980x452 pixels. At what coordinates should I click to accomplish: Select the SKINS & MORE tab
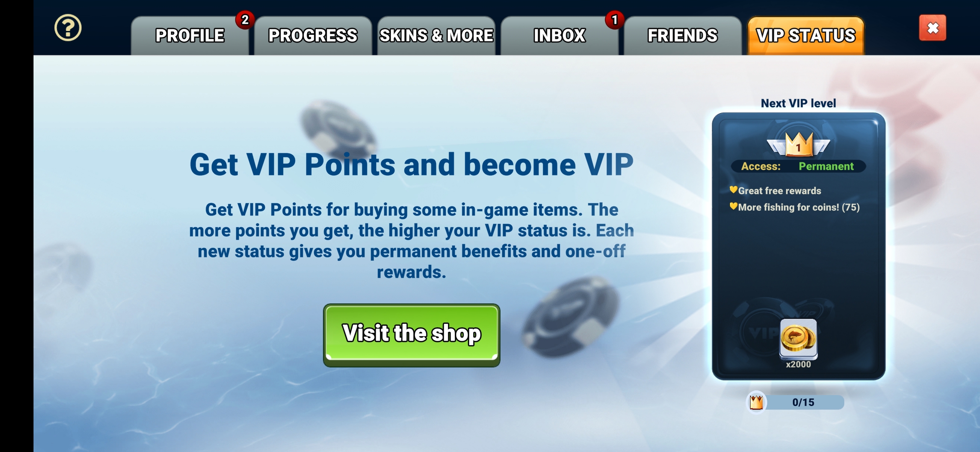click(x=436, y=36)
